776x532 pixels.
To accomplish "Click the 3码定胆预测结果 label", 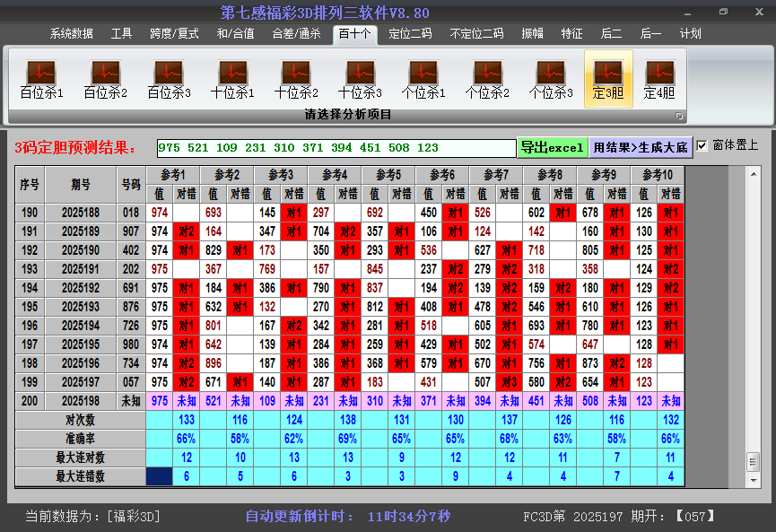I will point(75,147).
